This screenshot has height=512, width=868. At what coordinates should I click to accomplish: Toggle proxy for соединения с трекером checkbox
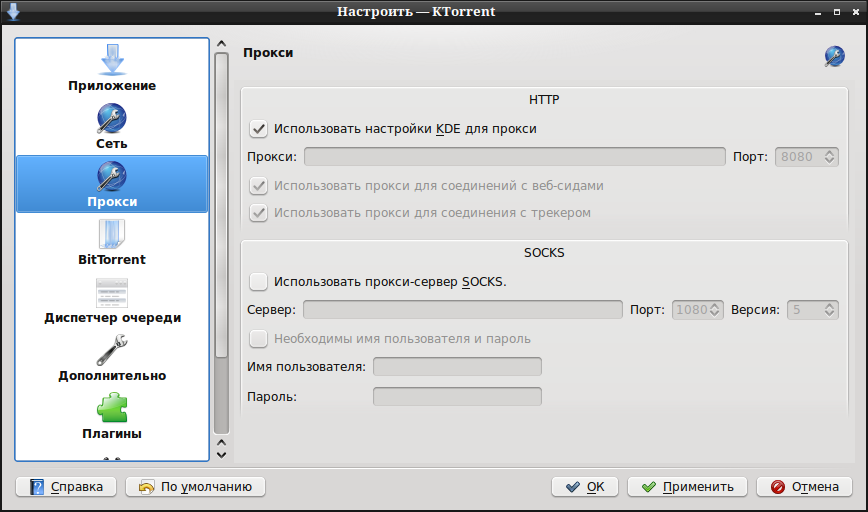point(259,213)
